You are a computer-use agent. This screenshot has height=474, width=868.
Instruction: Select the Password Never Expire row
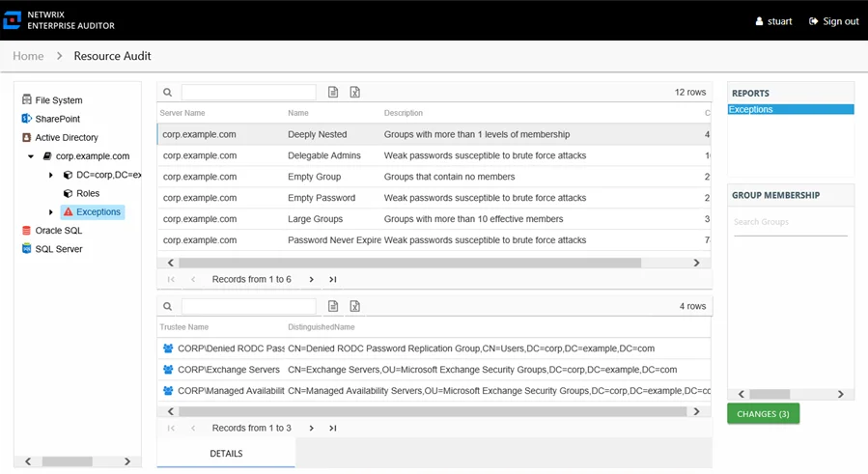tap(434, 239)
